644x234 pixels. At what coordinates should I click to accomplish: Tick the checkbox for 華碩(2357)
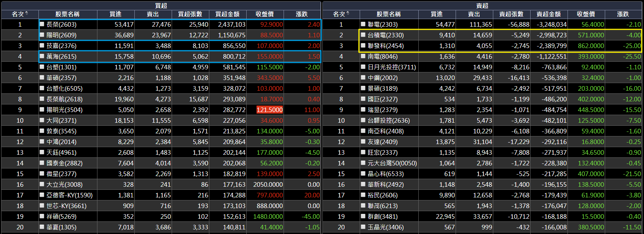pos(42,77)
